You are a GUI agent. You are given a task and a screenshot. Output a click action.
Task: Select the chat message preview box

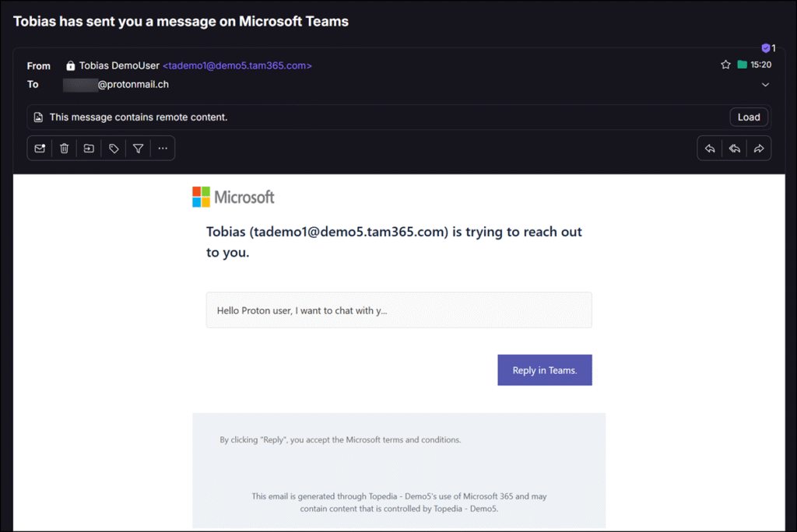tap(398, 310)
